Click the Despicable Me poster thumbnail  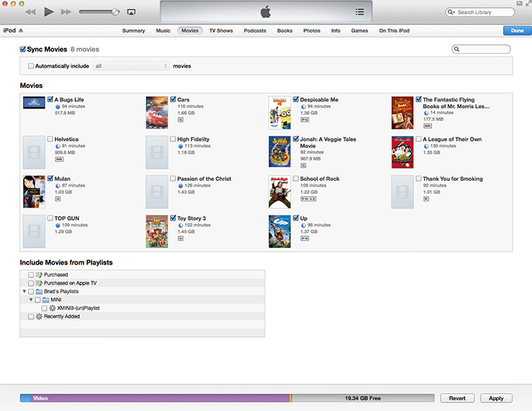pos(280,113)
